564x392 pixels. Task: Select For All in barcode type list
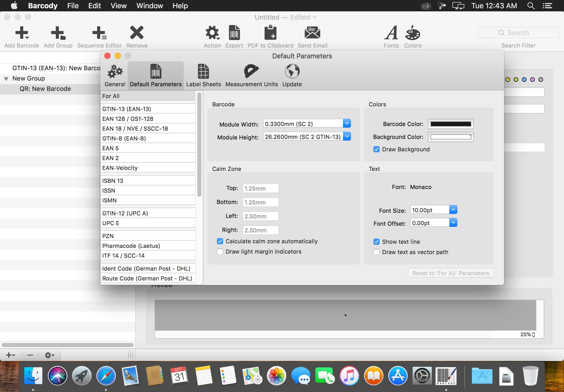click(148, 96)
